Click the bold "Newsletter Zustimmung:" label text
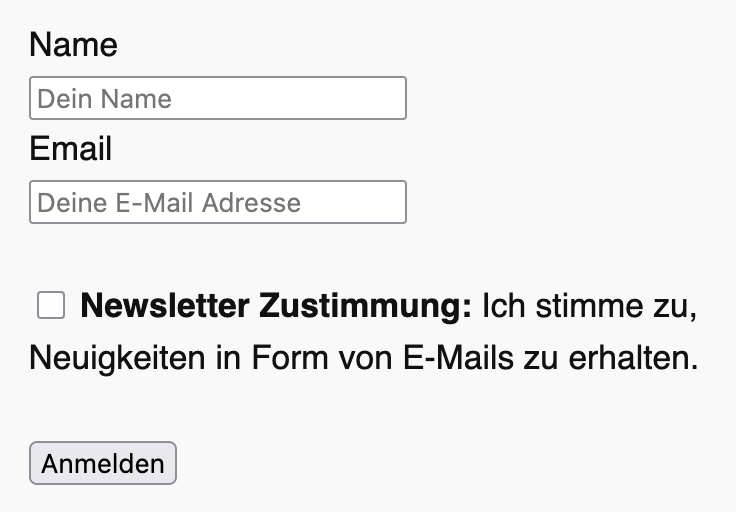This screenshot has height=512, width=736. pyautogui.click(x=275, y=306)
